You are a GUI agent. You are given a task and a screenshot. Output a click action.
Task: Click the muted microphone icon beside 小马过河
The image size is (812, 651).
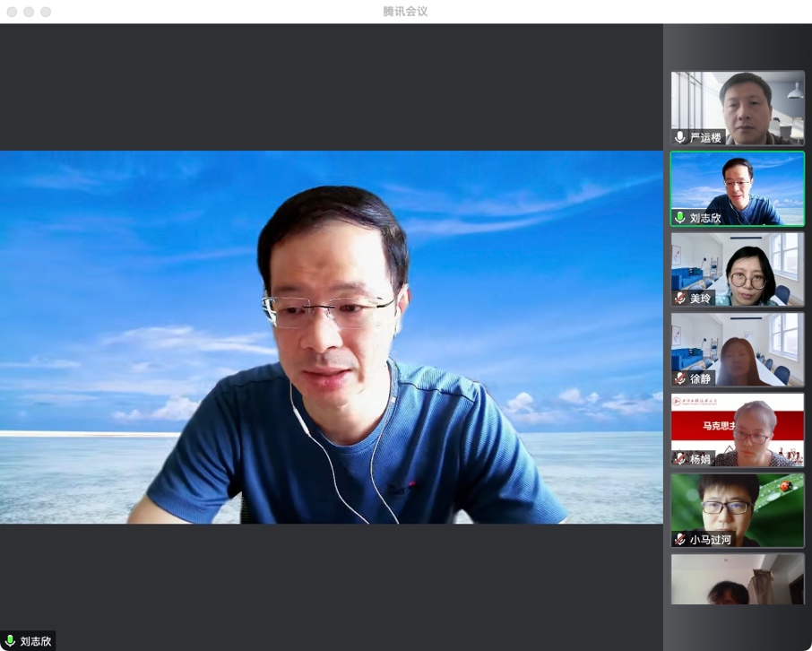[680, 540]
